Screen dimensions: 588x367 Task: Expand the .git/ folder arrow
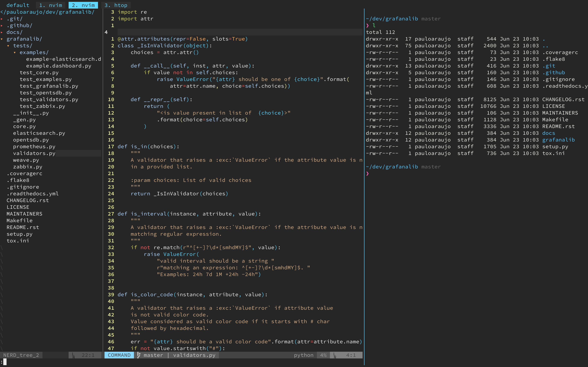tap(2, 19)
